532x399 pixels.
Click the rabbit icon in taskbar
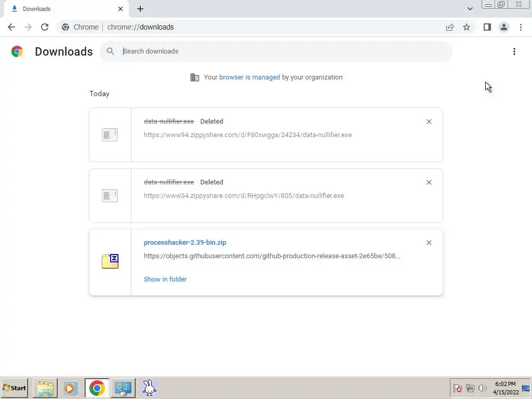click(149, 388)
